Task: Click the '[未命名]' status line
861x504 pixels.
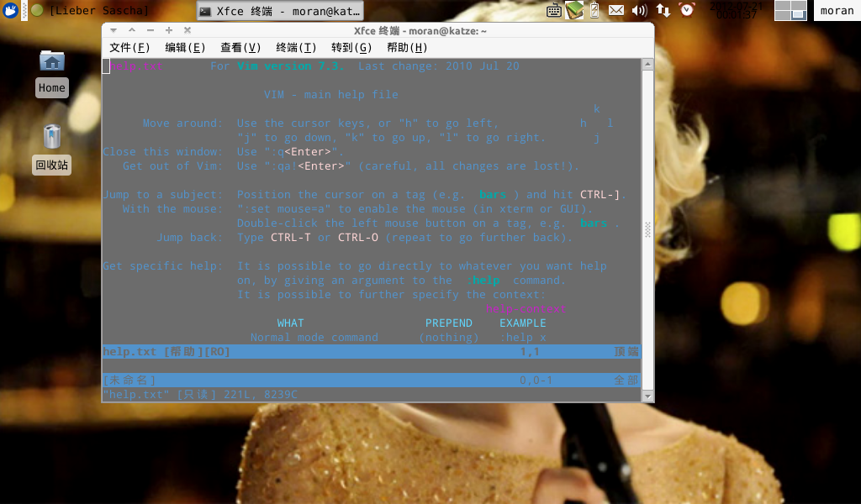Action: click(372, 380)
